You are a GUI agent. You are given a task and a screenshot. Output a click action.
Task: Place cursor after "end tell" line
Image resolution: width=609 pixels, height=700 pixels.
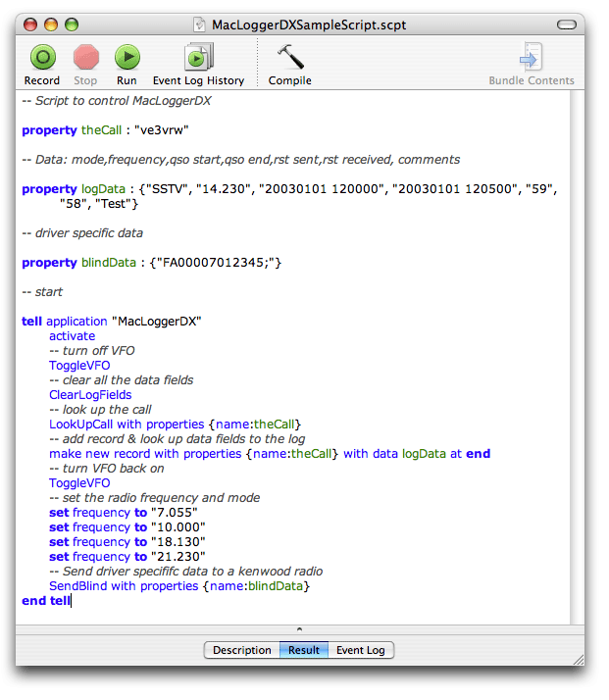coord(71,601)
